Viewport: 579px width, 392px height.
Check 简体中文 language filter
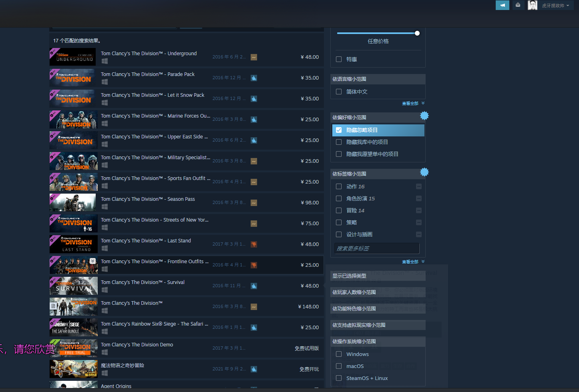click(x=339, y=92)
